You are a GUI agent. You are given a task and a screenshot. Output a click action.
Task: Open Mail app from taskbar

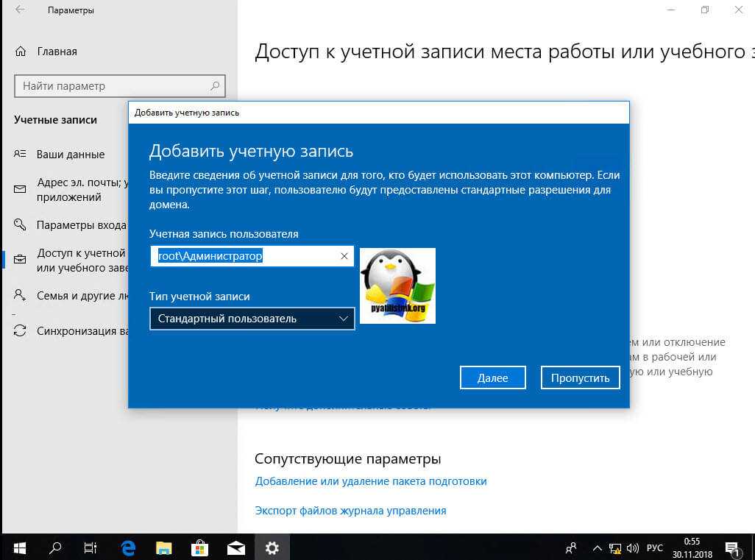coord(236,547)
